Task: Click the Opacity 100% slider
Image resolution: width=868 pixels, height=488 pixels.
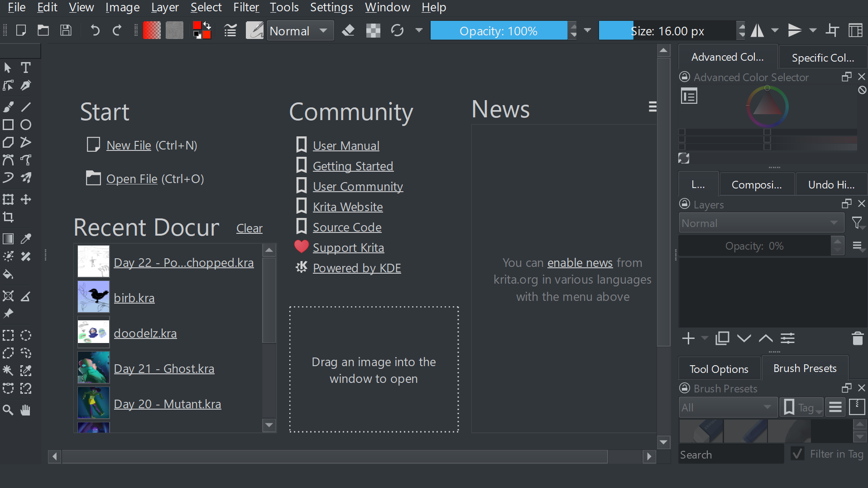Action: pyautogui.click(x=498, y=31)
